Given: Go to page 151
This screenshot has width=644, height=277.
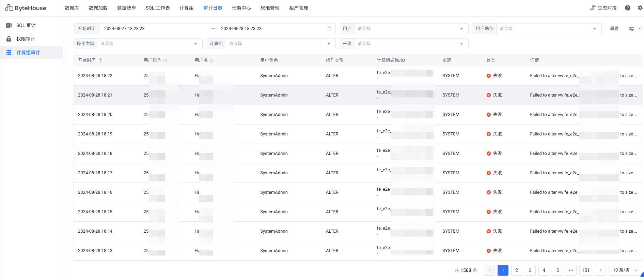Looking at the screenshot, I should tap(586, 270).
